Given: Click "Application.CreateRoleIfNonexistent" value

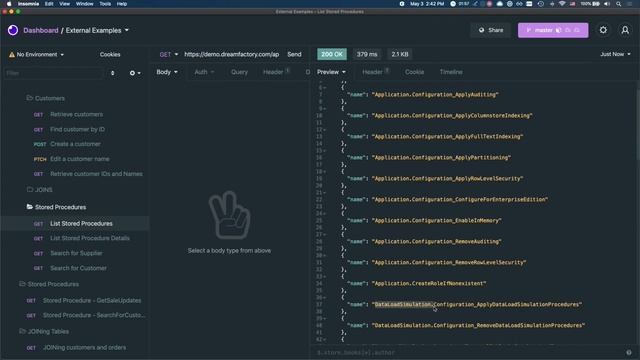Looking at the screenshot, I should [429, 284].
